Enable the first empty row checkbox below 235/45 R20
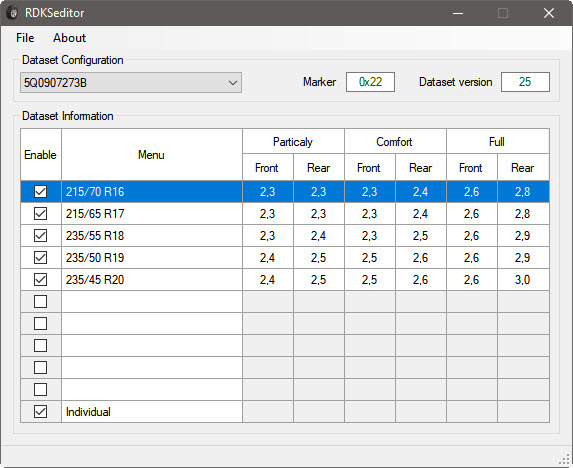This screenshot has width=573, height=468. 41,301
